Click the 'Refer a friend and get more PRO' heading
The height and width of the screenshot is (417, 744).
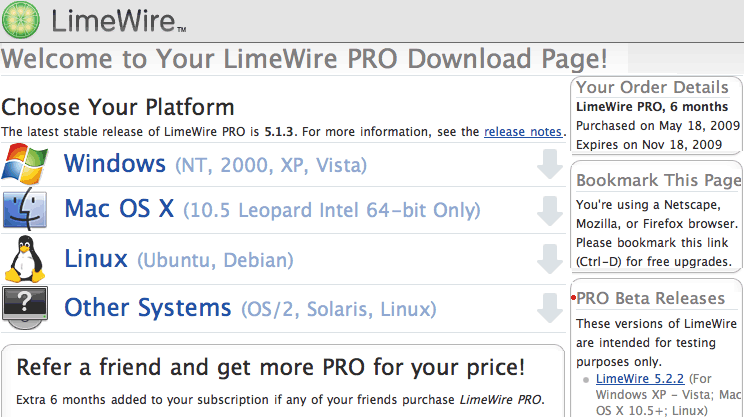270,368
